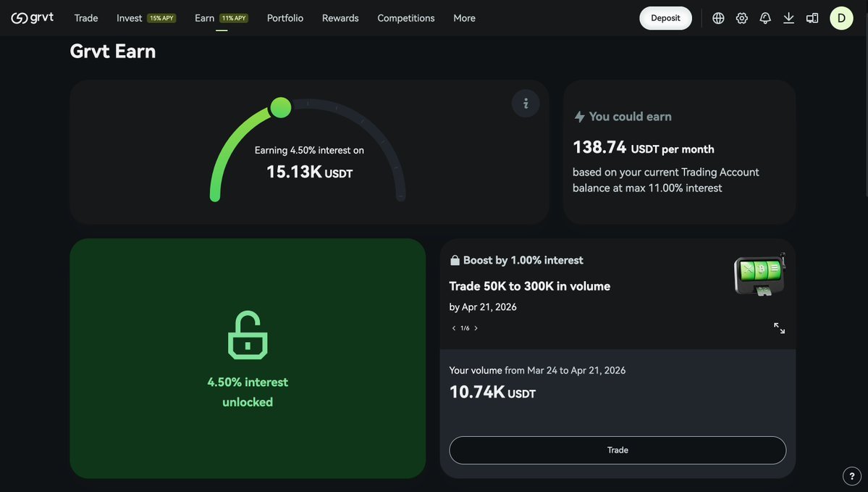Click the Trade button in volume card
The width and height of the screenshot is (868, 492).
(618, 450)
